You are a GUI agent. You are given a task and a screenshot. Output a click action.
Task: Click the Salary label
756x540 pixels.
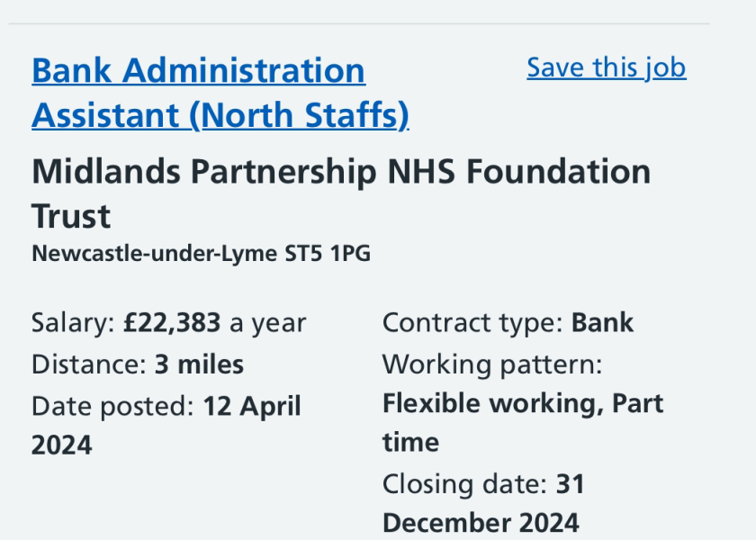point(73,322)
